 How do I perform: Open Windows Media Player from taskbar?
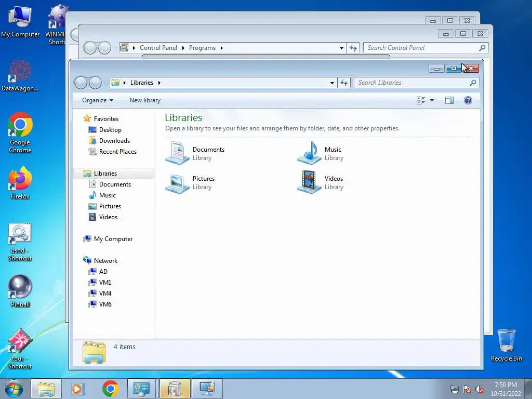pyautogui.click(x=78, y=389)
